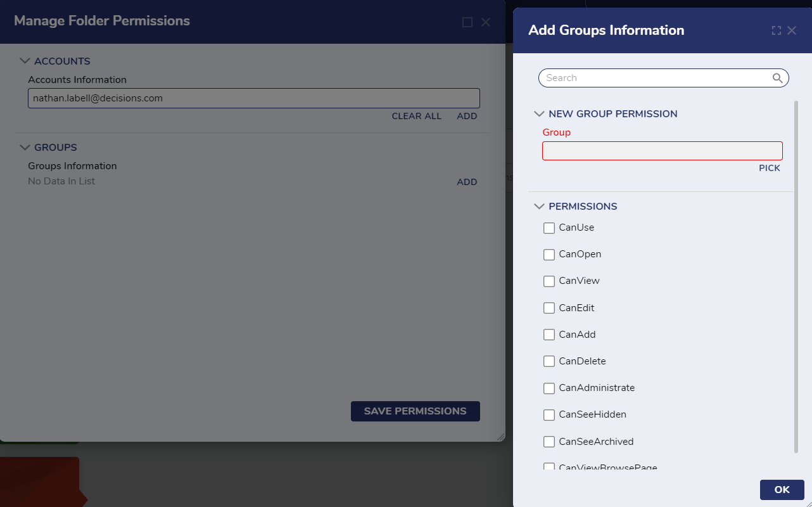
Task: Click the Manage Folder Permissions resize grip
Action: (x=500, y=437)
